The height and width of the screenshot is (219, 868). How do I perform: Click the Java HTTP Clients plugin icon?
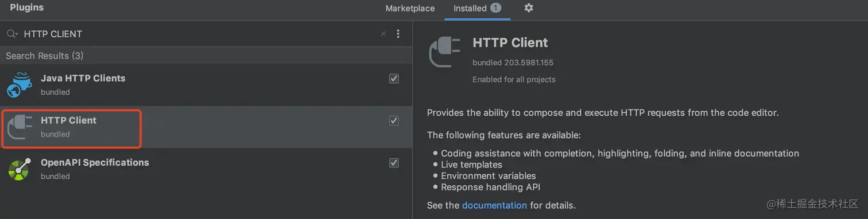[x=19, y=85]
